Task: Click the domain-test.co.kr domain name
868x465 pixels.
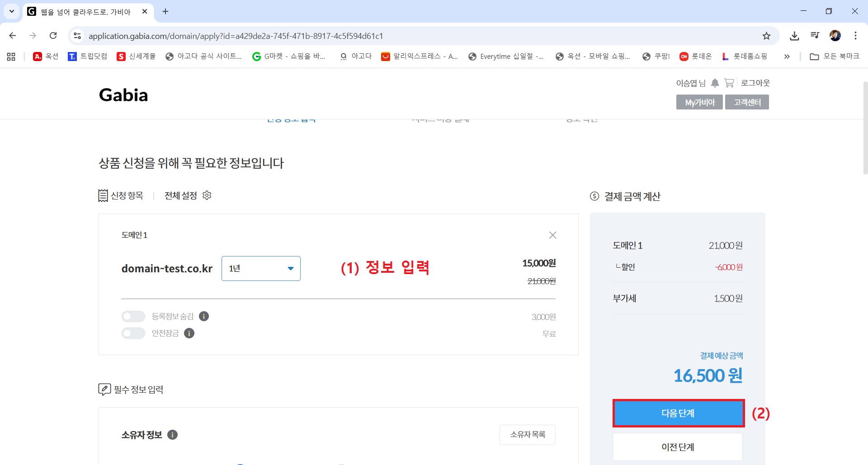Action: [167, 269]
